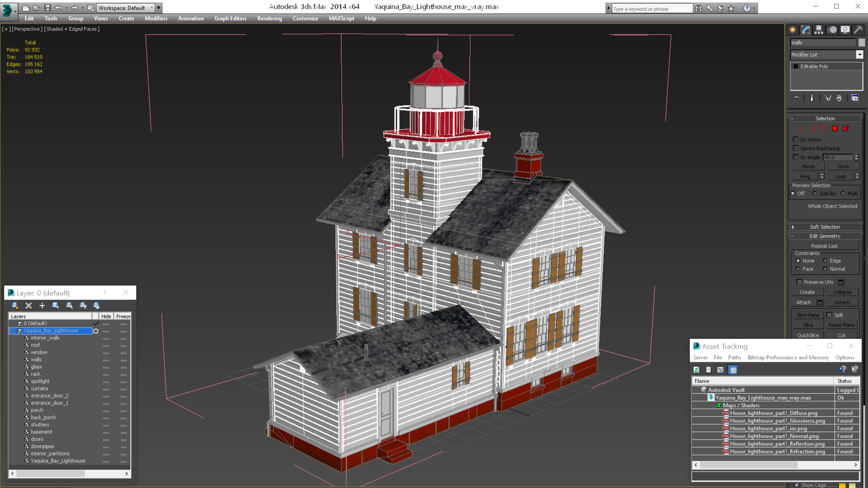Enable Ignore Backfacing checkbox
This screenshot has height=488, width=868.
(x=796, y=148)
